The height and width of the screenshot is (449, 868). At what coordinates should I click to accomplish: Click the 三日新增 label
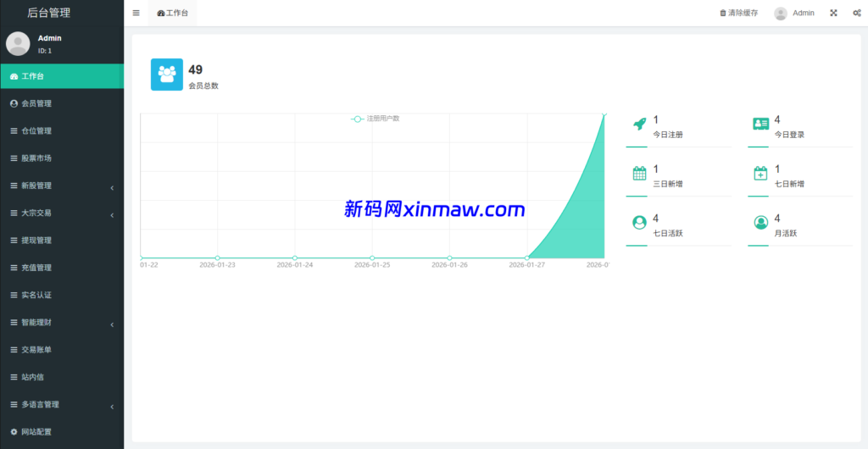(x=668, y=184)
